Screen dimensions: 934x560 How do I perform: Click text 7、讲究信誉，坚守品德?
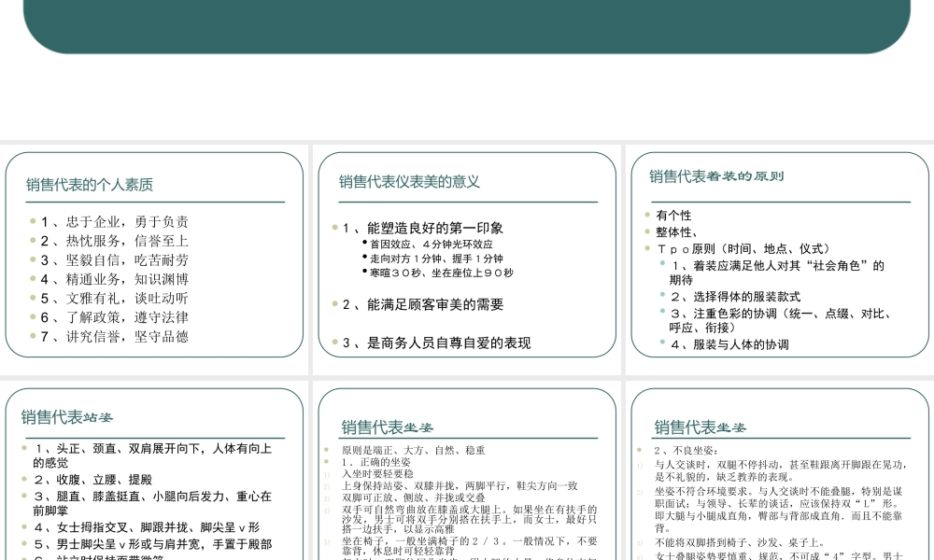tap(114, 336)
